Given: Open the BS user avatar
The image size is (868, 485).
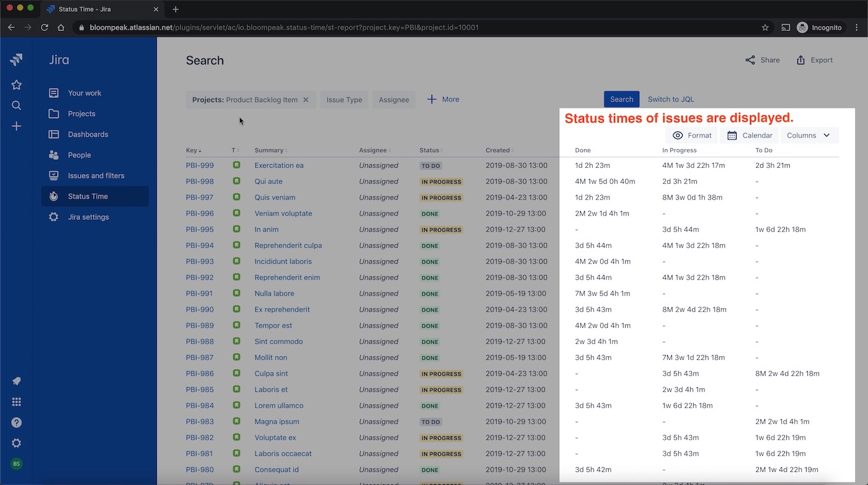Looking at the screenshot, I should 17,464.
